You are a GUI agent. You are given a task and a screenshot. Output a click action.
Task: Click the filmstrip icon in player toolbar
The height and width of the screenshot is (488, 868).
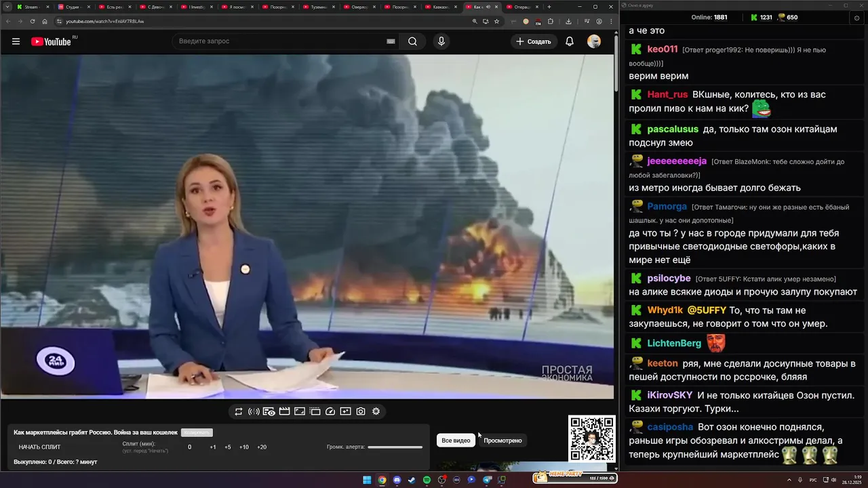(x=315, y=411)
